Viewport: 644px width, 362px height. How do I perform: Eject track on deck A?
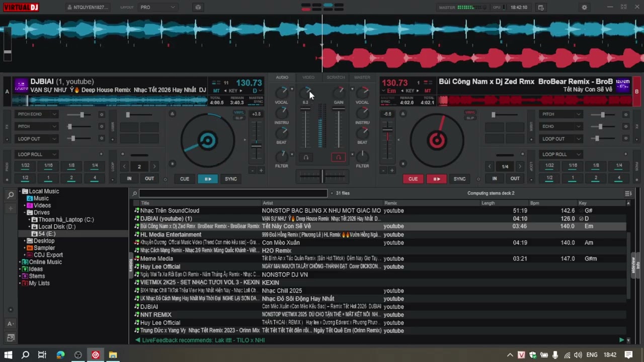point(172,114)
